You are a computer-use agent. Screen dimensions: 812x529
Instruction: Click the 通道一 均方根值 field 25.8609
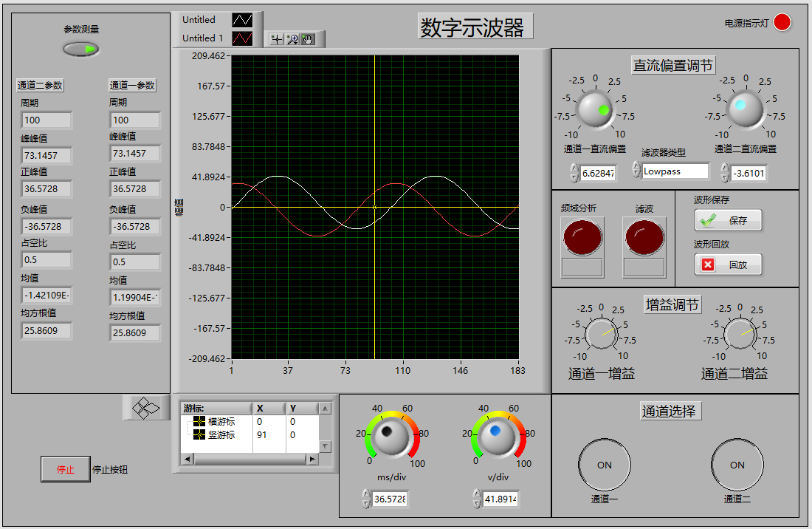click(x=134, y=332)
